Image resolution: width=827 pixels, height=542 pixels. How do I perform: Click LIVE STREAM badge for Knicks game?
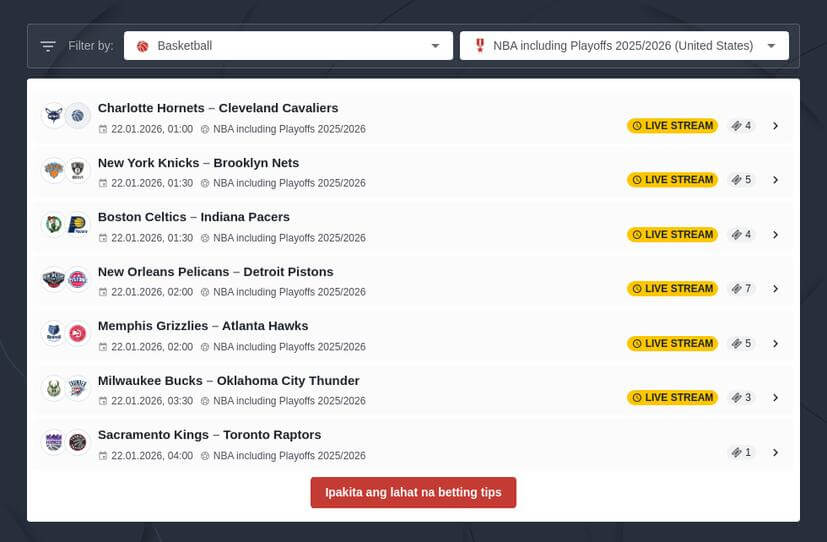click(672, 180)
